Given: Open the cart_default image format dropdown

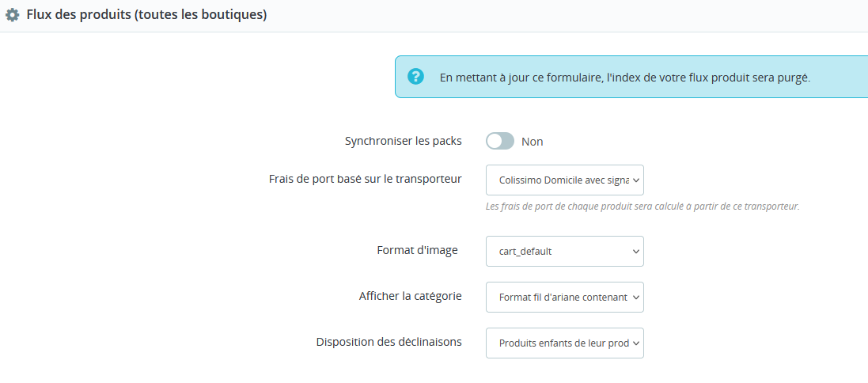Looking at the screenshot, I should [565, 252].
